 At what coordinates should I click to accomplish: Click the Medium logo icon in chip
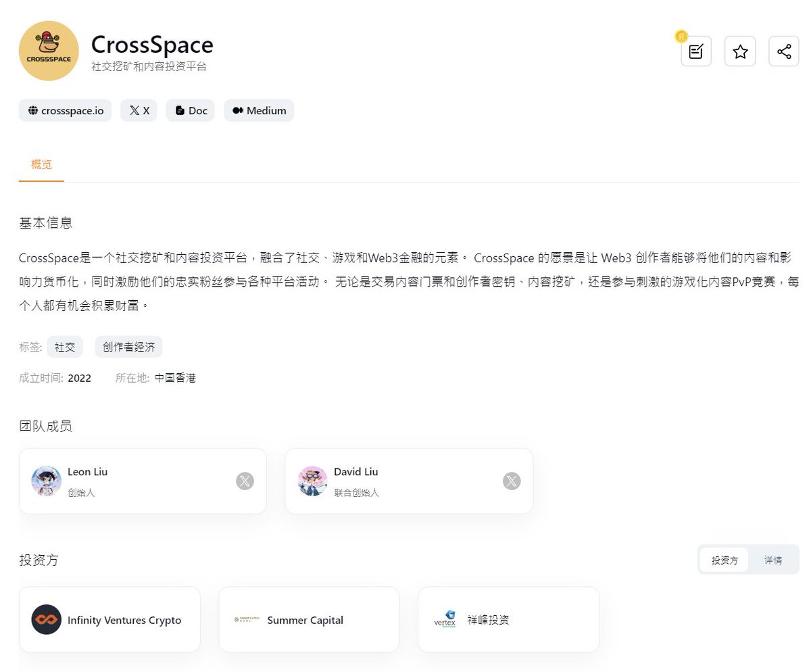click(x=238, y=110)
